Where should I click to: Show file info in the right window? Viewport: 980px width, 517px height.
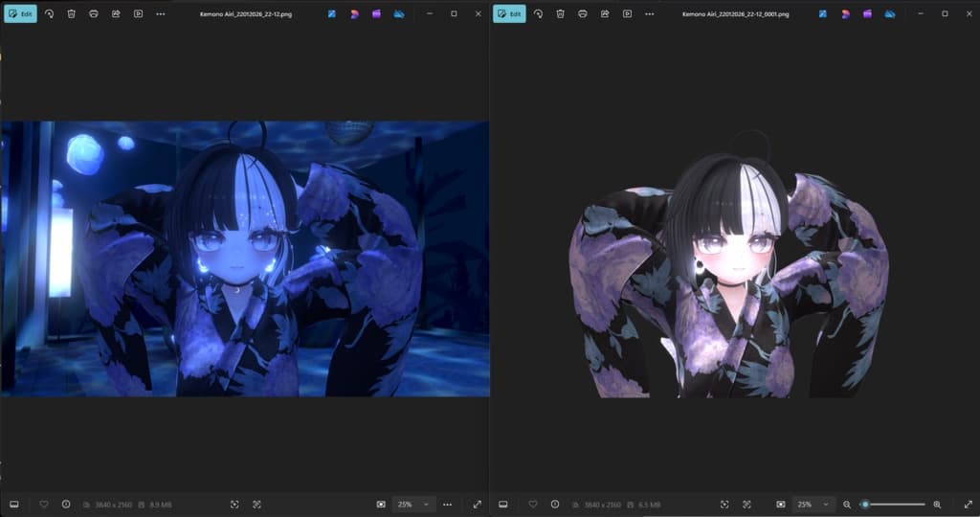click(x=555, y=504)
